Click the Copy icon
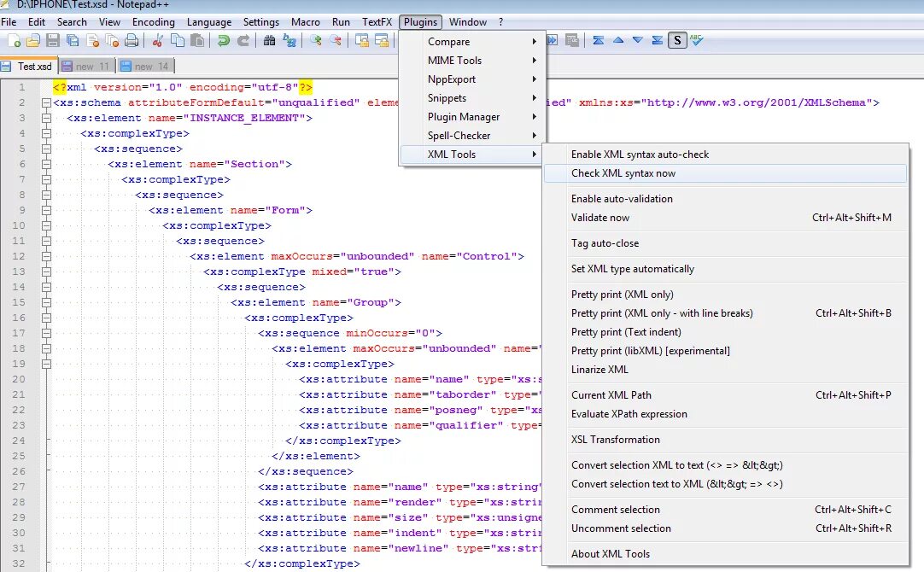Image resolution: width=924 pixels, height=572 pixels. [x=178, y=41]
